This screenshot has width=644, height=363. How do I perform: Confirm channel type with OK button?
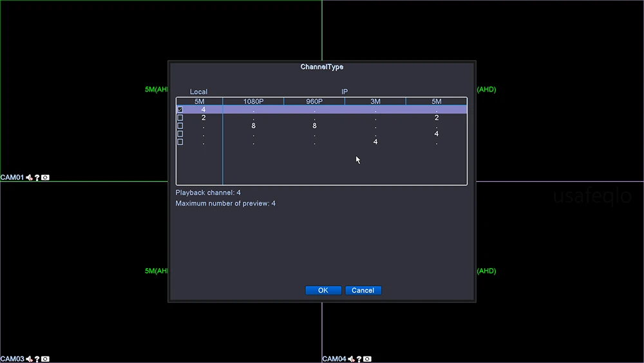click(323, 290)
